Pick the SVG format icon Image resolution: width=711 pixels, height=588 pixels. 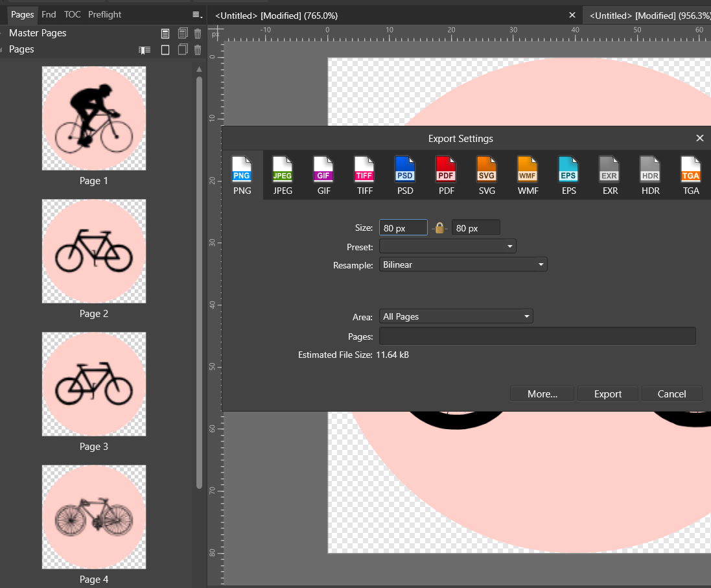coord(486,176)
